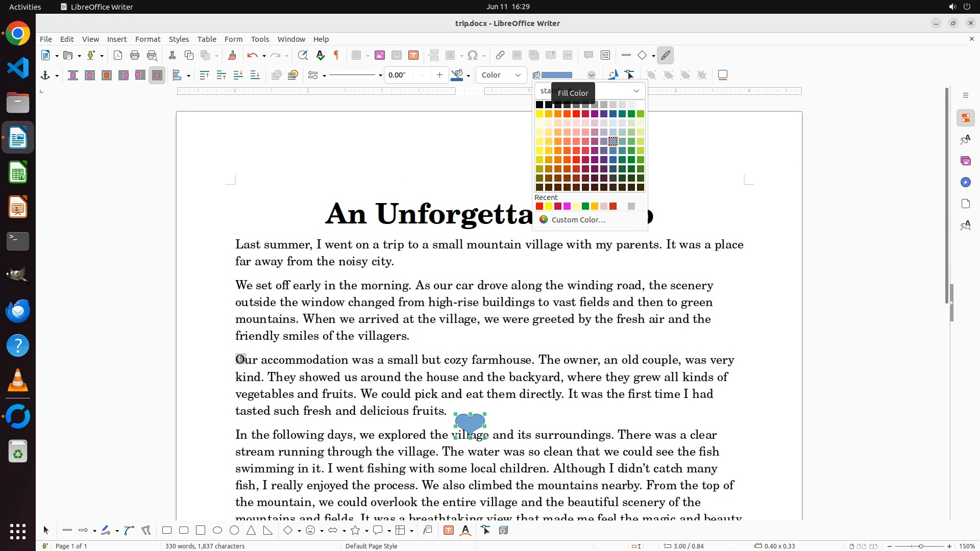This screenshot has height=551, width=980.
Task: Pick the red recent color swatch
Action: click(x=540, y=206)
